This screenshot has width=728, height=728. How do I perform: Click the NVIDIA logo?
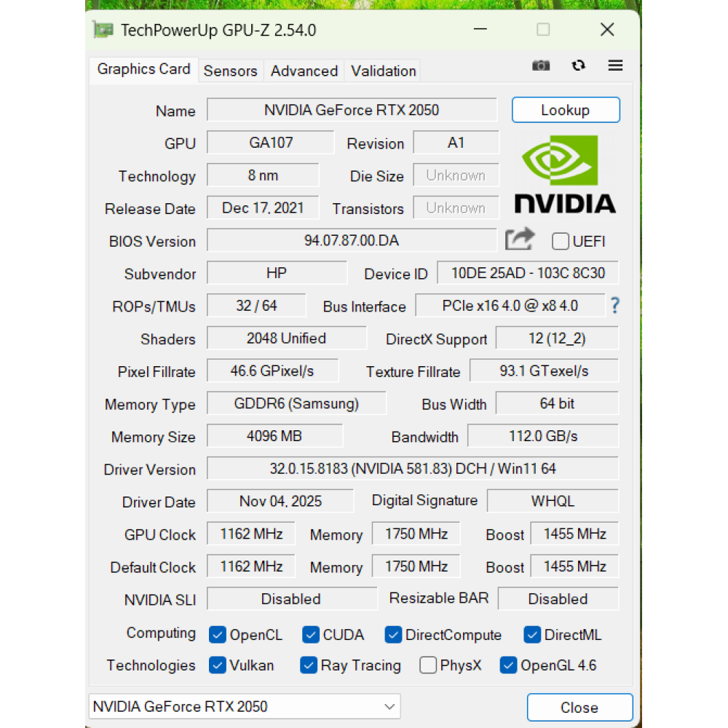coord(565,174)
